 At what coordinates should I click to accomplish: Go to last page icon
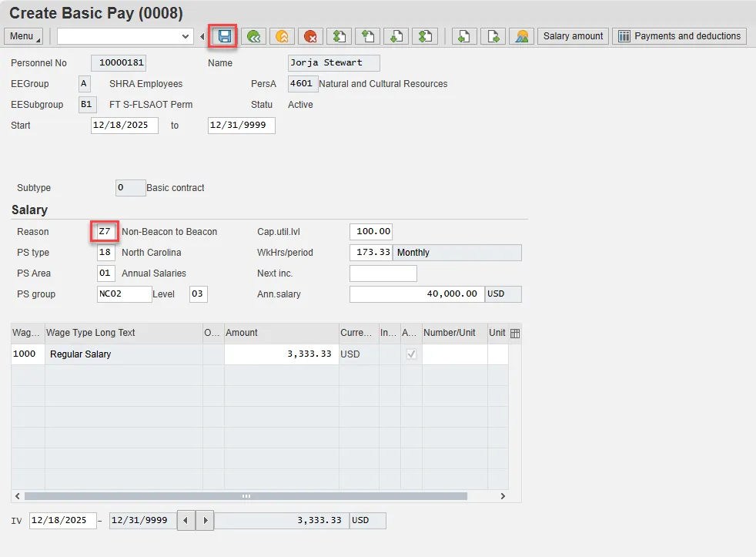click(425, 36)
